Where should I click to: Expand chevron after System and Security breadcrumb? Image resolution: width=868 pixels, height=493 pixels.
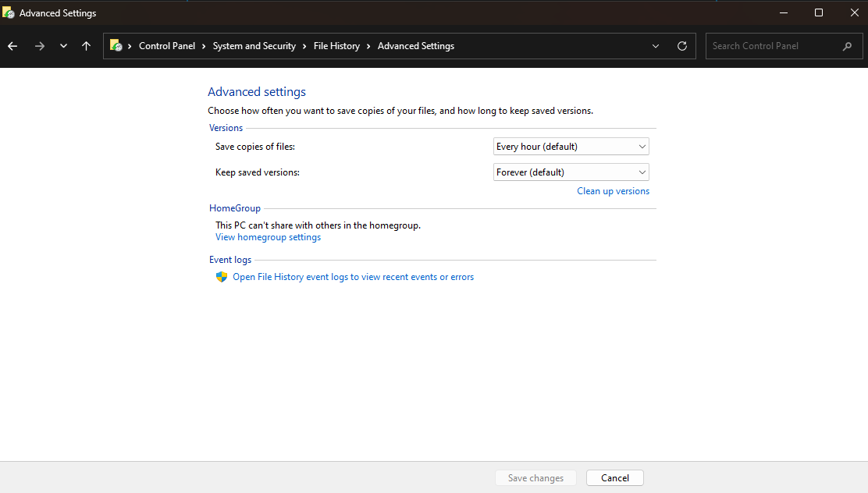[304, 46]
